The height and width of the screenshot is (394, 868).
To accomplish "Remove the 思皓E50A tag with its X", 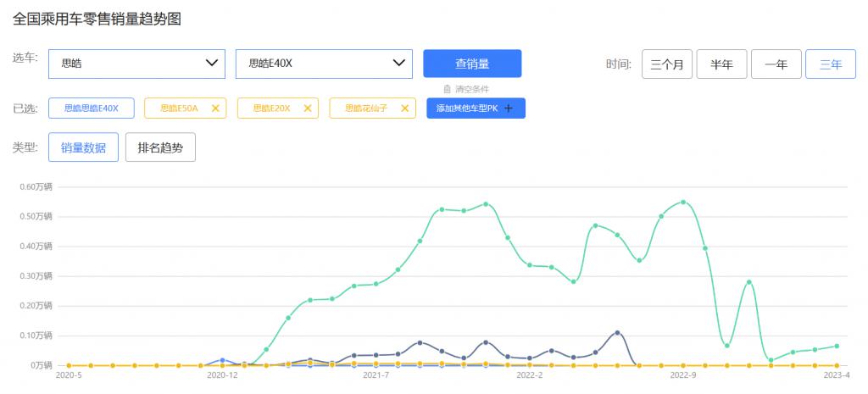I will click(215, 108).
